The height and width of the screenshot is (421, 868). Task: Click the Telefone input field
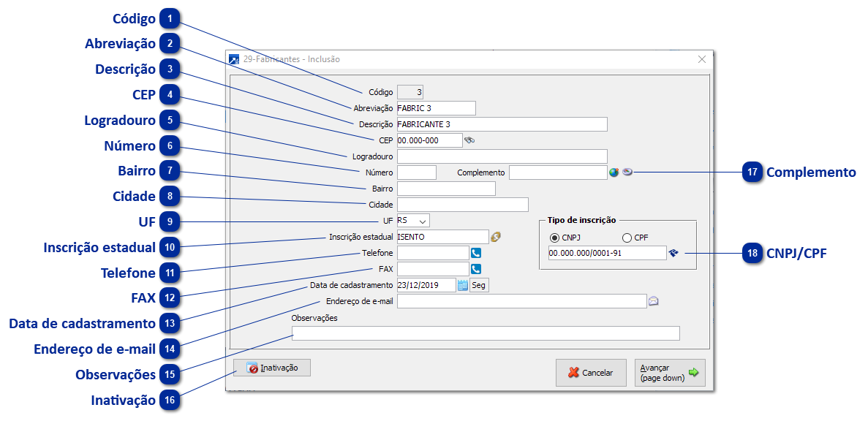[432, 253]
